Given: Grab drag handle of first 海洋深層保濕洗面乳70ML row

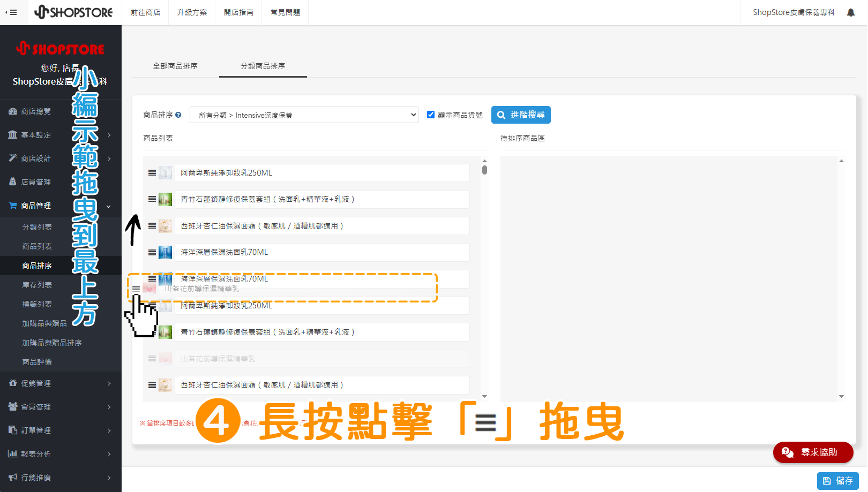Looking at the screenshot, I should click(x=152, y=252).
